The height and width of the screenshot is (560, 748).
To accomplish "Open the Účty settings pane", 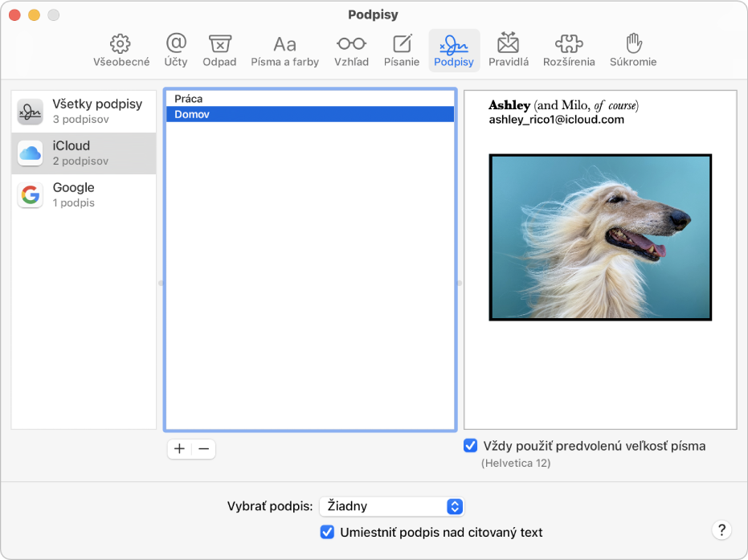I will 176,48.
